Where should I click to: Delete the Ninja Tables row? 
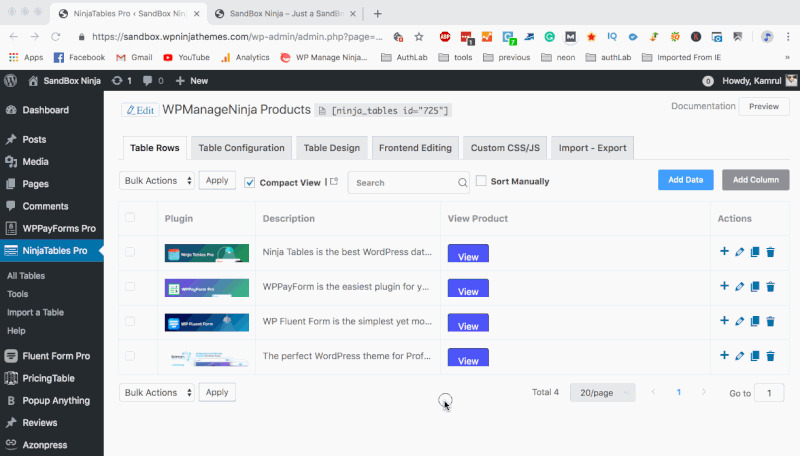770,251
